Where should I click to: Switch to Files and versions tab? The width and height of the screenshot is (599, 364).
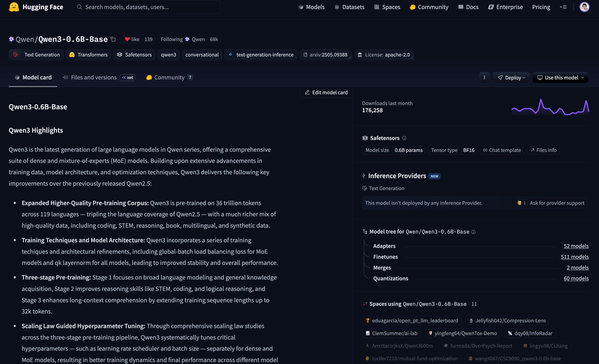click(x=94, y=77)
